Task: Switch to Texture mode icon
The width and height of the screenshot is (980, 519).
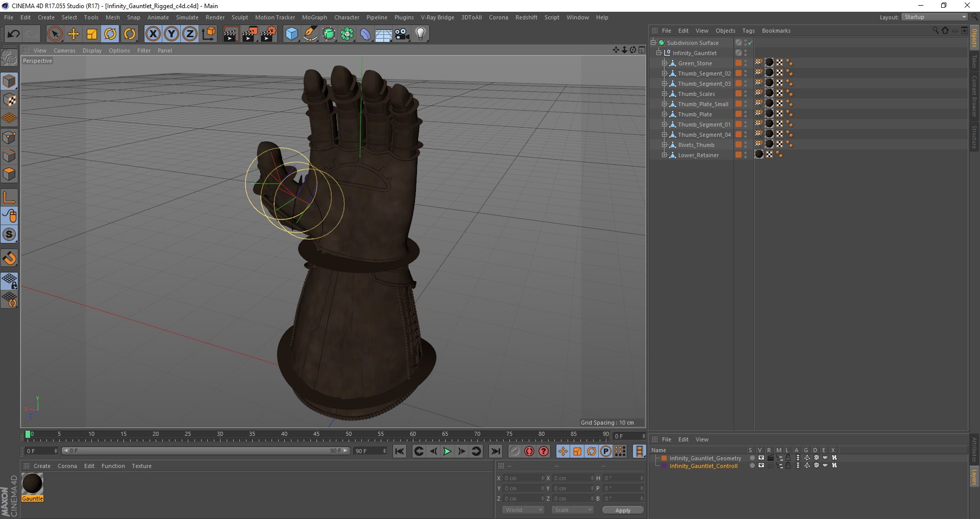Action: [x=9, y=100]
